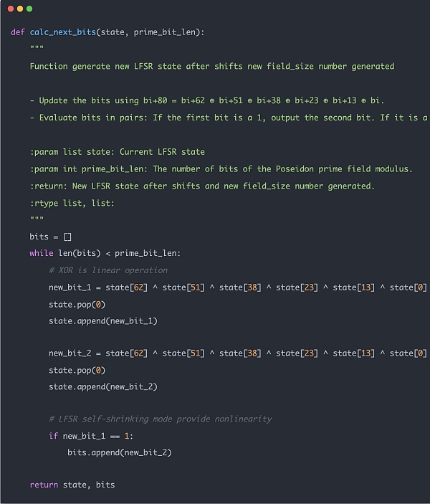
Task: Click the green maximize window button
Action: pyautogui.click(x=29, y=9)
